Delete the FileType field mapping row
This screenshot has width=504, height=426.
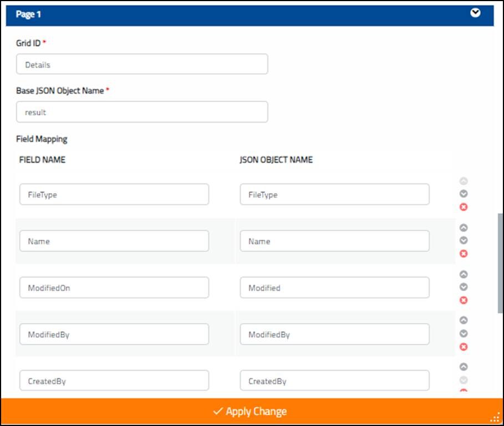click(x=464, y=207)
